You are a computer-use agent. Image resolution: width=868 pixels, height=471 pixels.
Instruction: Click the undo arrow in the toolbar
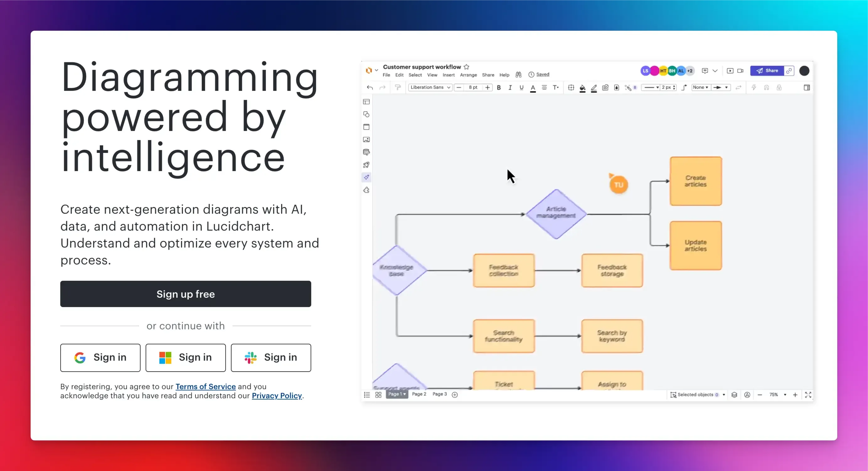tap(370, 87)
